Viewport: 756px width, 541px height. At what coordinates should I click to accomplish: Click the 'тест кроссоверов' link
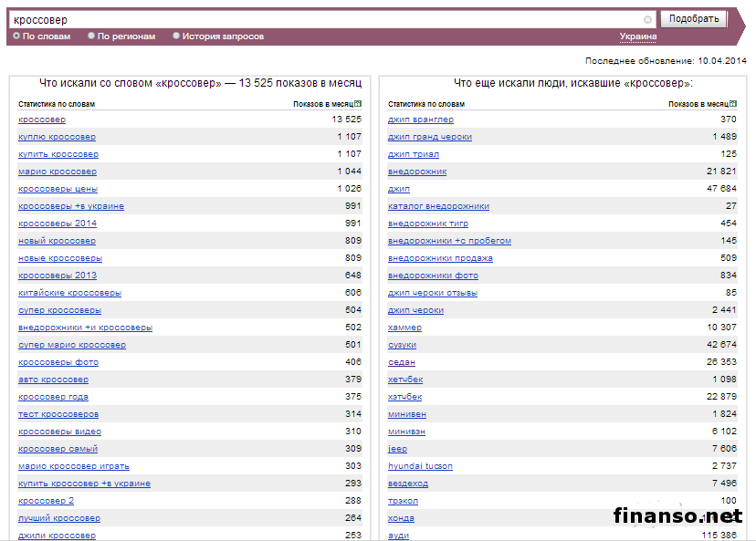58,414
